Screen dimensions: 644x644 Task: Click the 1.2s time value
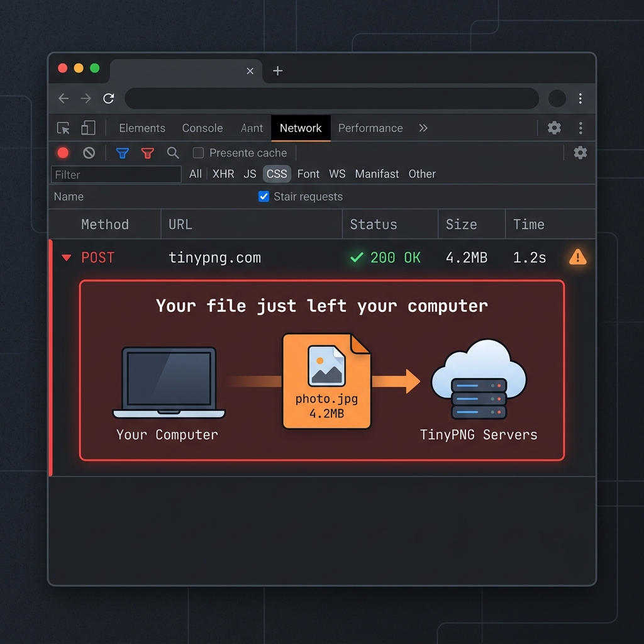(530, 257)
